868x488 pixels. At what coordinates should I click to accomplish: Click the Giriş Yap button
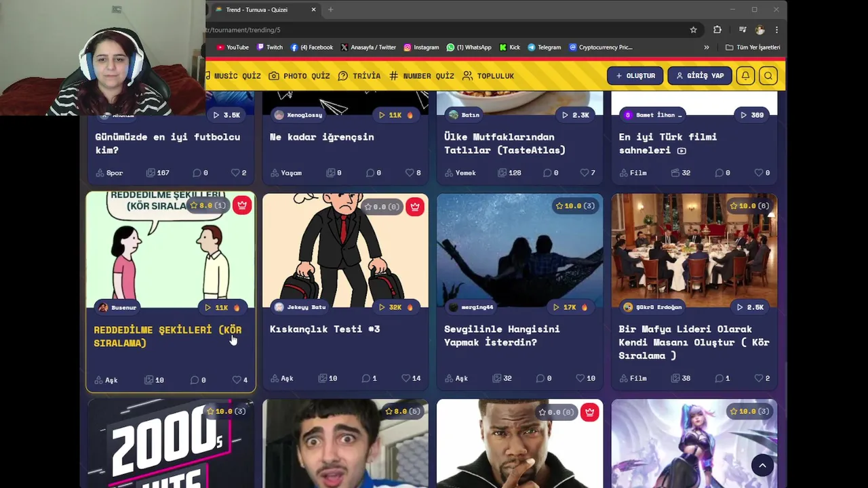coord(700,76)
